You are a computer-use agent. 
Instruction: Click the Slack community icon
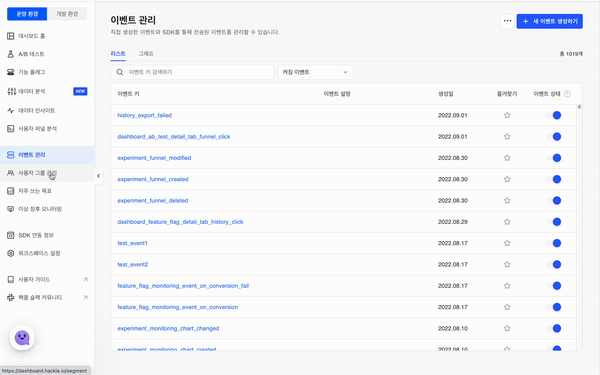11,297
